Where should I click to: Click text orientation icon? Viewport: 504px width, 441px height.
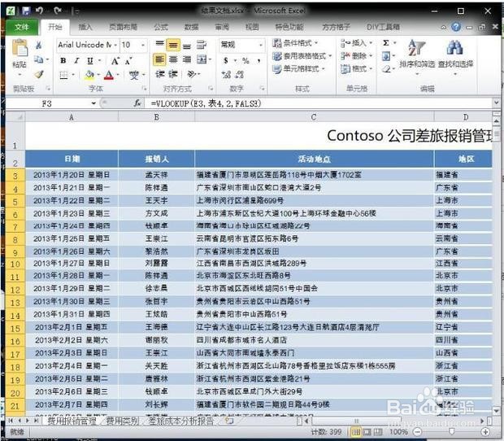pos(192,74)
